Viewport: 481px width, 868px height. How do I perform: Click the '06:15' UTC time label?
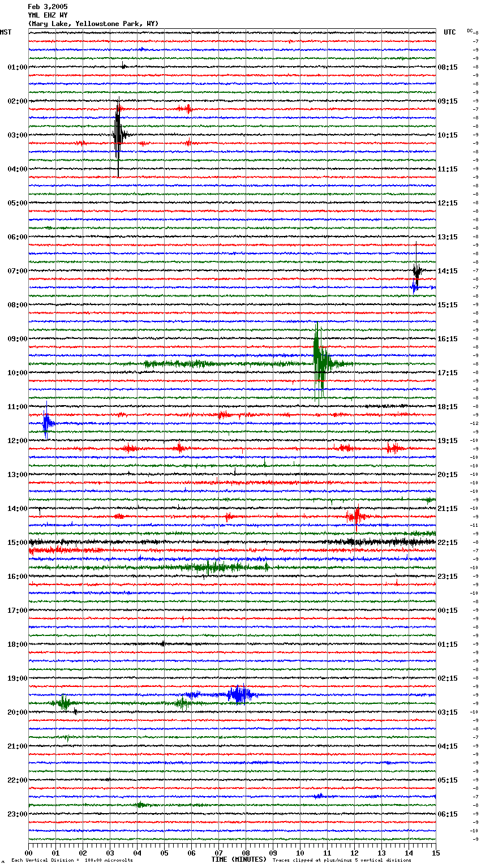[448, 814]
